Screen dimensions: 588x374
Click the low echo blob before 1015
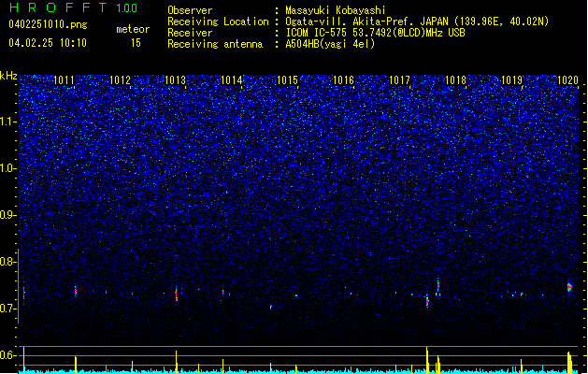271,307
